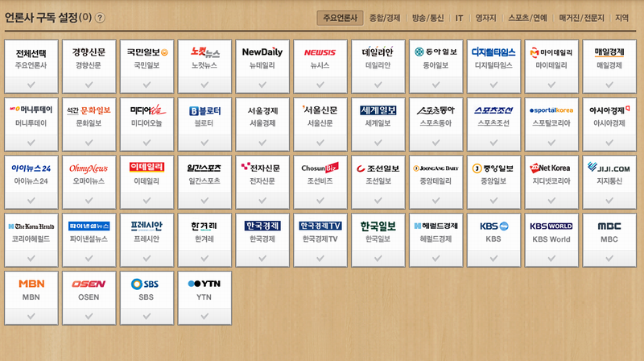Click the 한국경제 label text
The width and height of the screenshot is (644, 361).
pyautogui.click(x=262, y=239)
